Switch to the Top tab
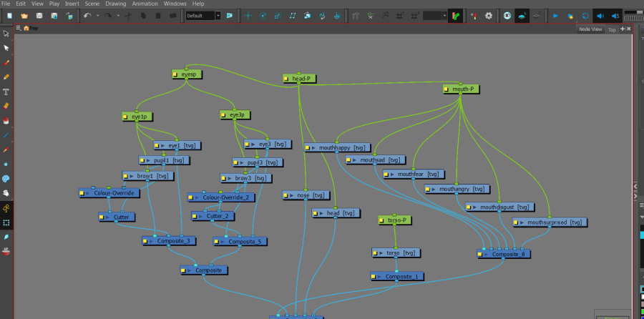 [x=612, y=29]
